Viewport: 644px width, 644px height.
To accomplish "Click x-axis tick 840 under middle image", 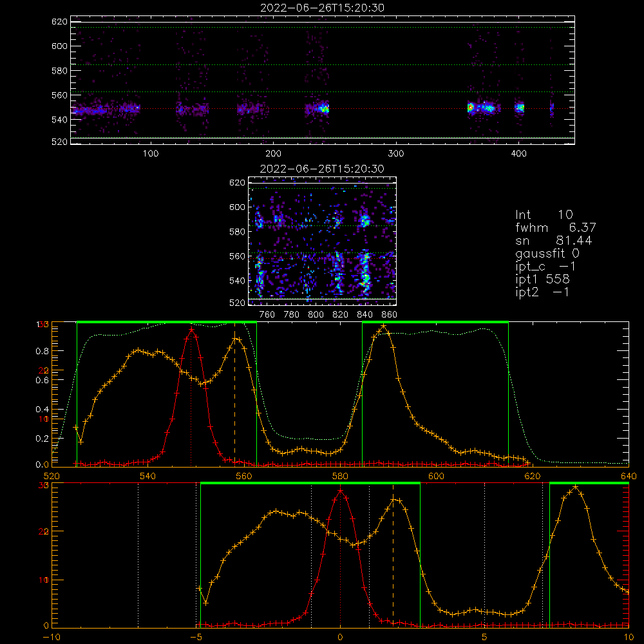I will (365, 315).
